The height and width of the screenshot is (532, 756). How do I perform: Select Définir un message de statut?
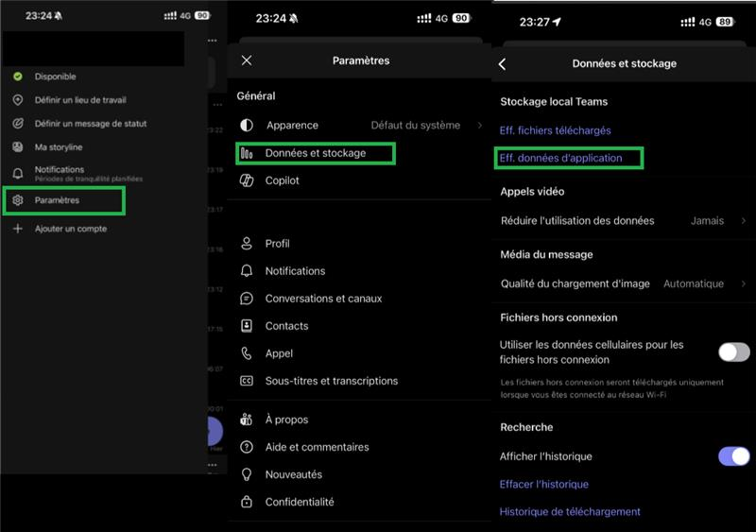click(91, 124)
